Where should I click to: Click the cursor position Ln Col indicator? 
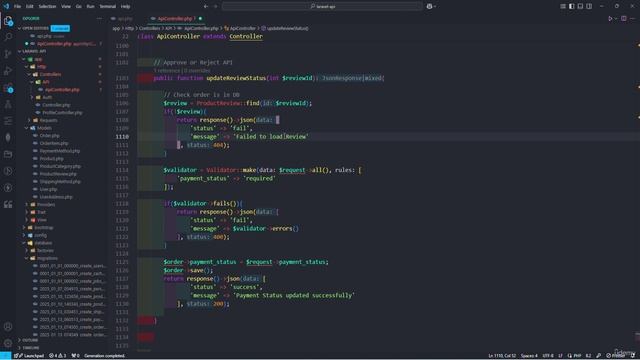pyautogui.click(x=502, y=356)
